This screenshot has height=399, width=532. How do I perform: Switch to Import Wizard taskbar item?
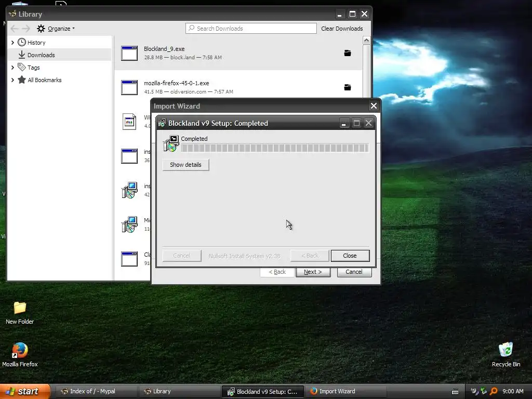(x=345, y=391)
